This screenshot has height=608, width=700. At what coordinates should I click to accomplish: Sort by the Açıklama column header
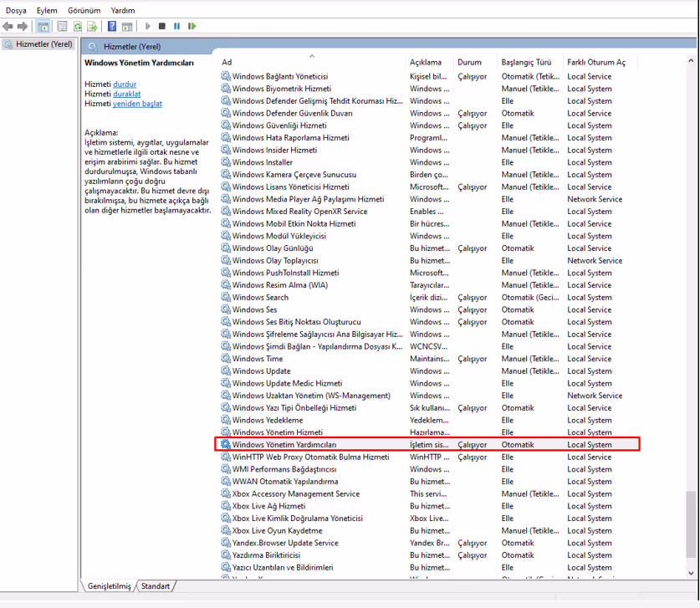pos(429,62)
